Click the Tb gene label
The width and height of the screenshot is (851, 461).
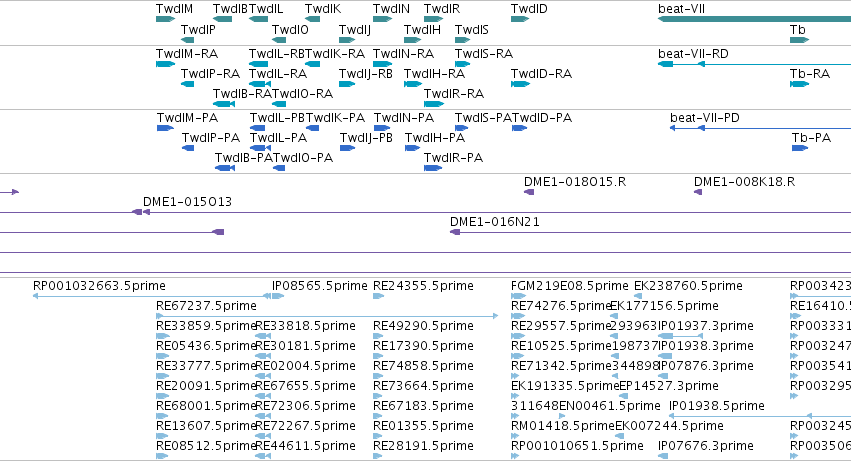click(798, 29)
